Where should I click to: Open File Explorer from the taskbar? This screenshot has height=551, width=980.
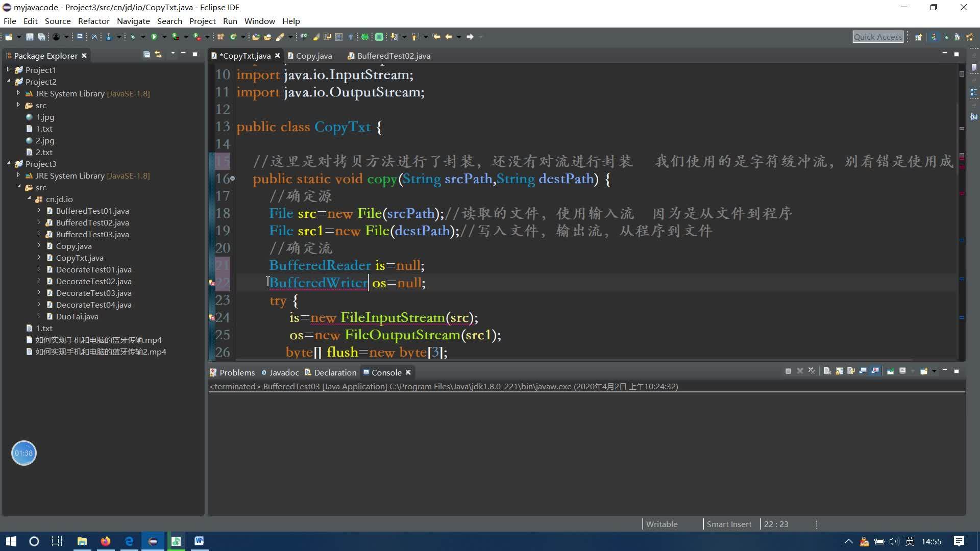click(82, 541)
